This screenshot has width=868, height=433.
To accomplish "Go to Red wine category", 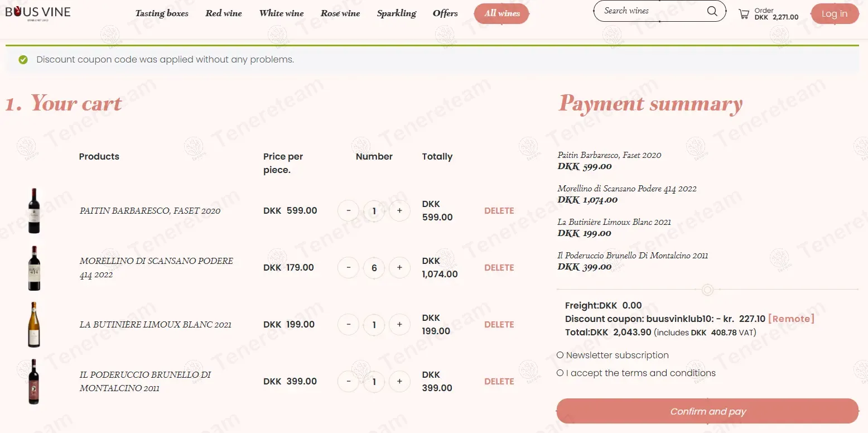I will (x=224, y=13).
